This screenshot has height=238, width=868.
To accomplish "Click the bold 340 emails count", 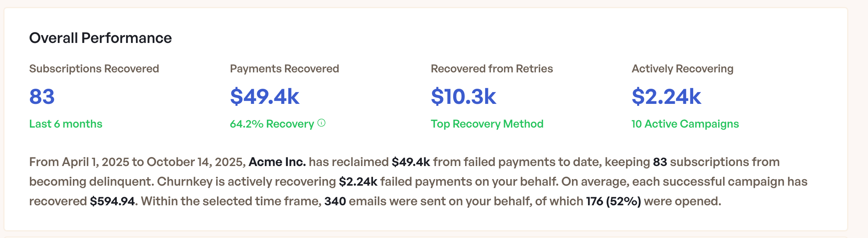I will click(x=335, y=201).
